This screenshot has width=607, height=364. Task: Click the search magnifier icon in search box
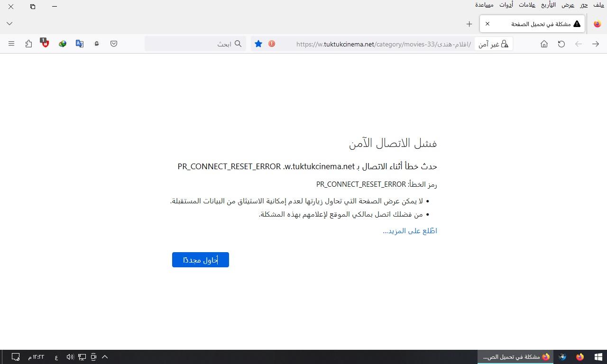click(x=238, y=44)
